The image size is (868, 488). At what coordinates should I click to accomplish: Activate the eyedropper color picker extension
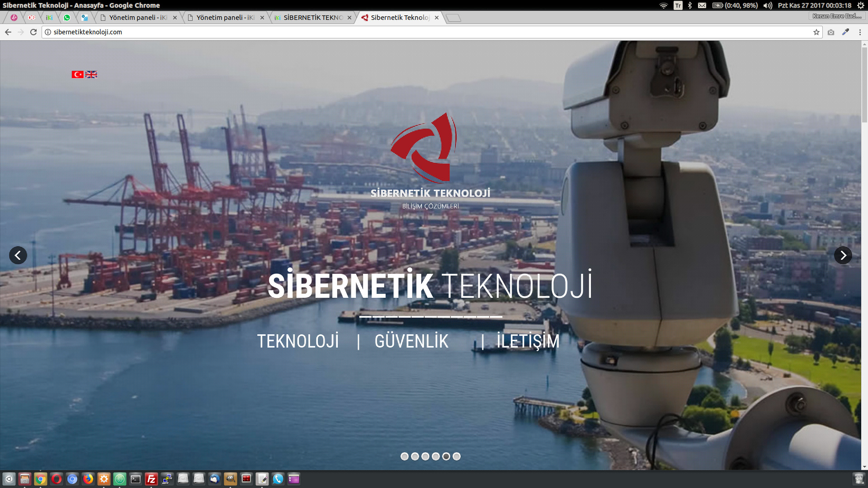click(x=845, y=32)
